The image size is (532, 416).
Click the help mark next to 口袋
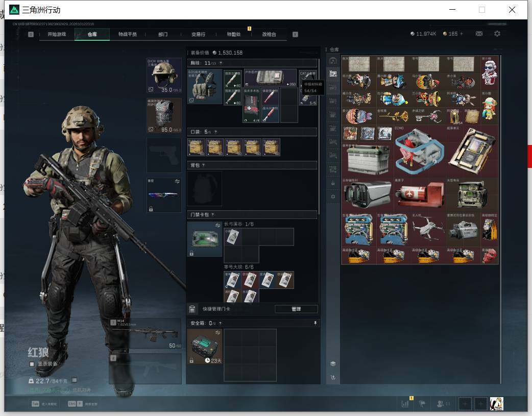click(x=215, y=132)
